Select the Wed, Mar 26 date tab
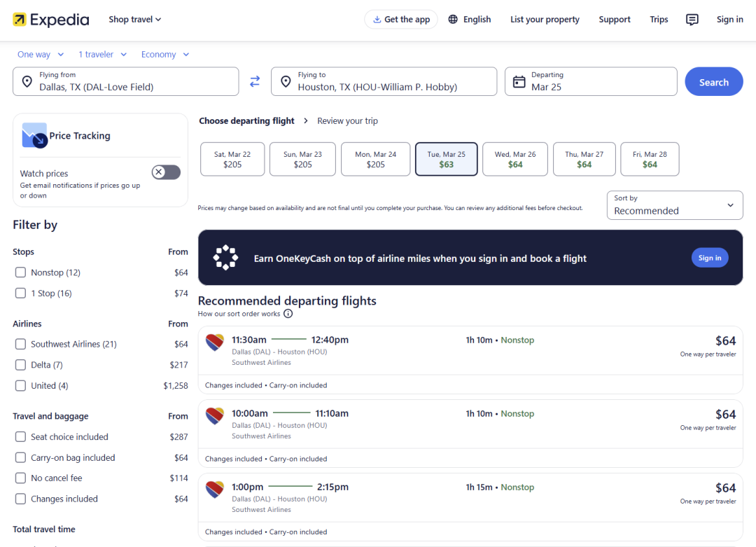Image resolution: width=756 pixels, height=547 pixels. pyautogui.click(x=515, y=159)
